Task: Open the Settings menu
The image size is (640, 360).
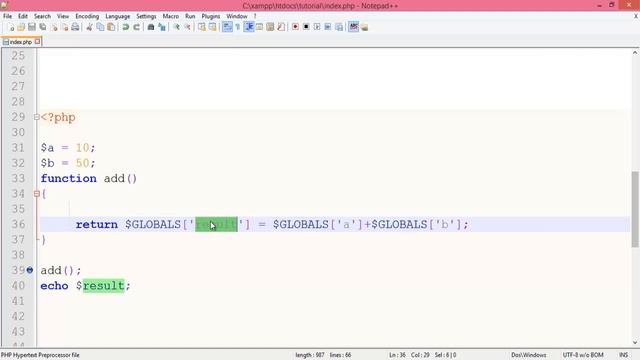Action: click(146, 16)
